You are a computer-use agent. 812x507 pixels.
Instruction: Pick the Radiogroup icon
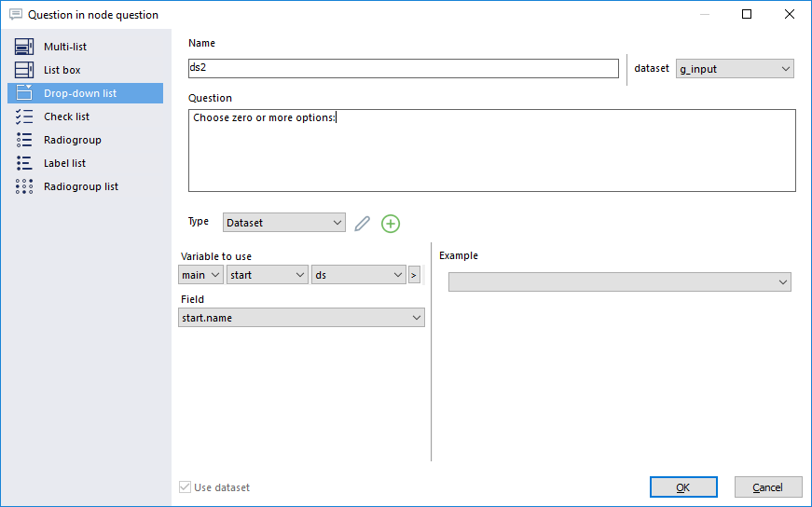[x=24, y=140]
